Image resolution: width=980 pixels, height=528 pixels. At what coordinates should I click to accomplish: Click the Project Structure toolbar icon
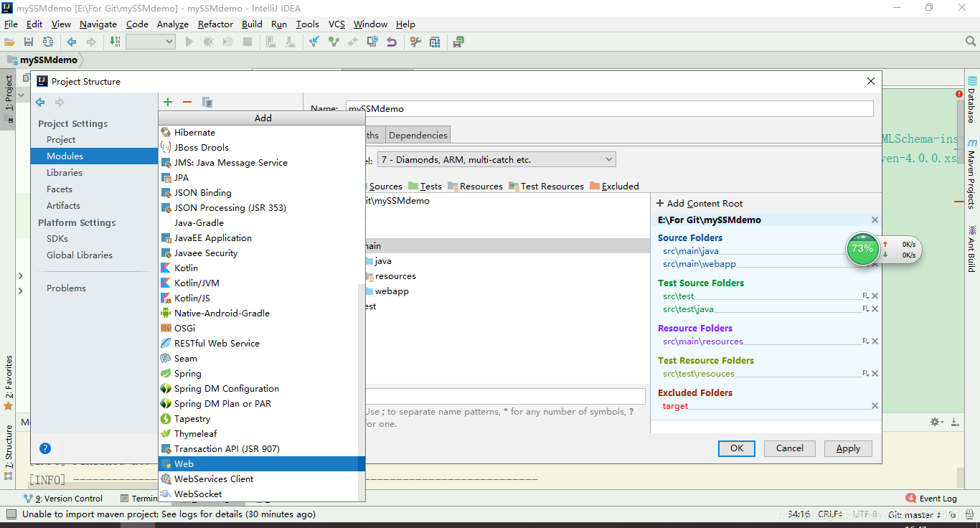(435, 42)
